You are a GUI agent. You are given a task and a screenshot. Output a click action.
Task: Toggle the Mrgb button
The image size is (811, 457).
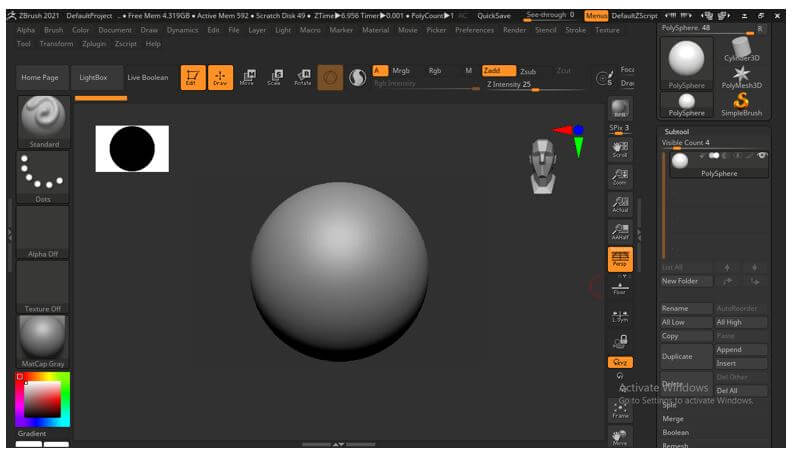click(401, 71)
